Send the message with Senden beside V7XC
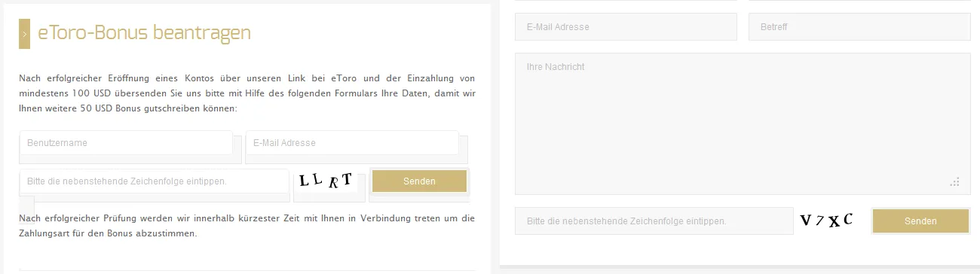980x274 pixels. (x=920, y=221)
